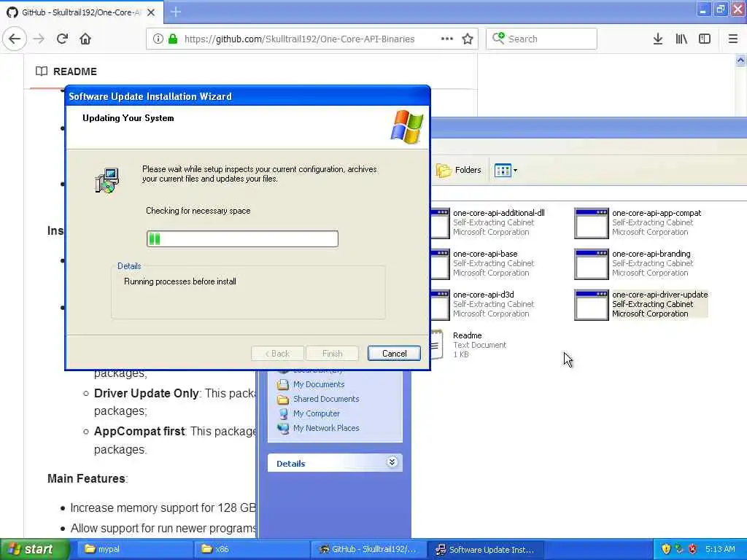Show site information for the GitHub page
This screenshot has width=747, height=560.
(x=158, y=39)
